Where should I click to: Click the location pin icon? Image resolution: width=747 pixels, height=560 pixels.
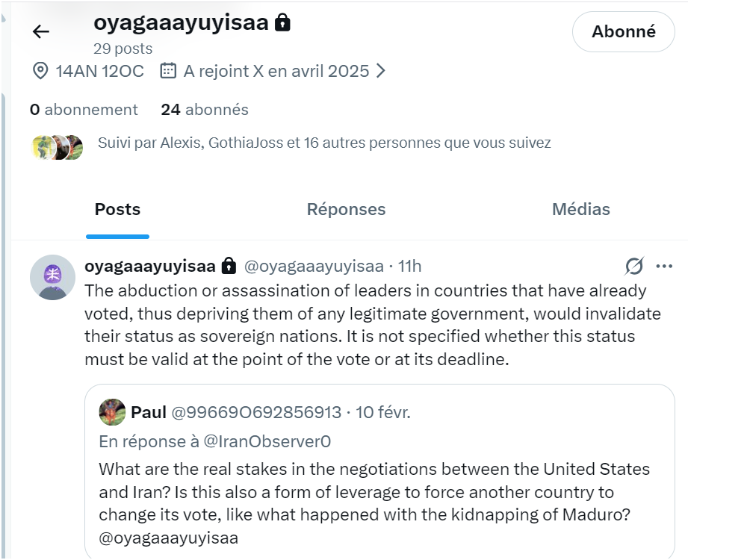40,72
